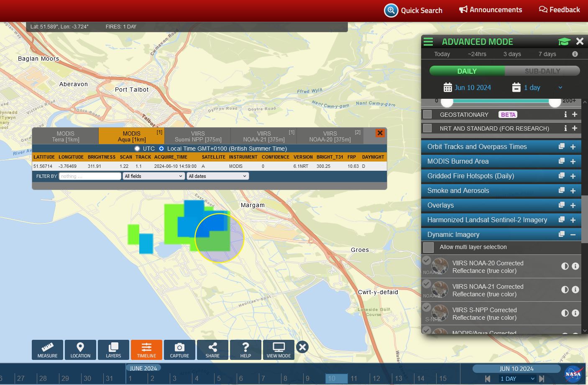Click the Filter By text field
The image size is (588, 385).
(x=90, y=176)
